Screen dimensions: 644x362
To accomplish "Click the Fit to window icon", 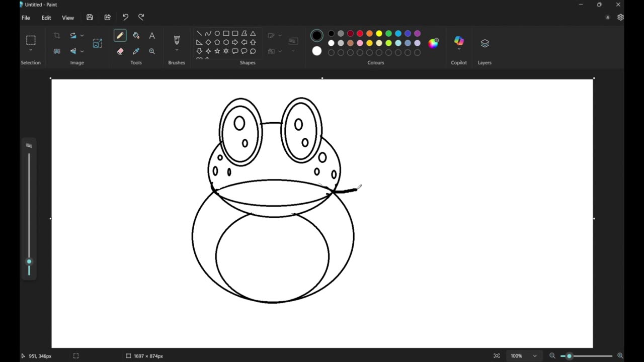I will 497,356.
